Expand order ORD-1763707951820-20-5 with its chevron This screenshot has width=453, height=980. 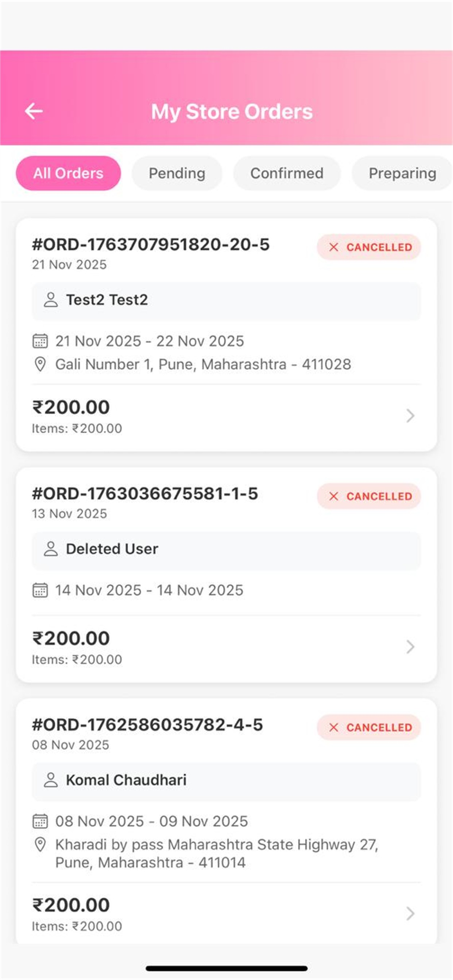pos(410,416)
